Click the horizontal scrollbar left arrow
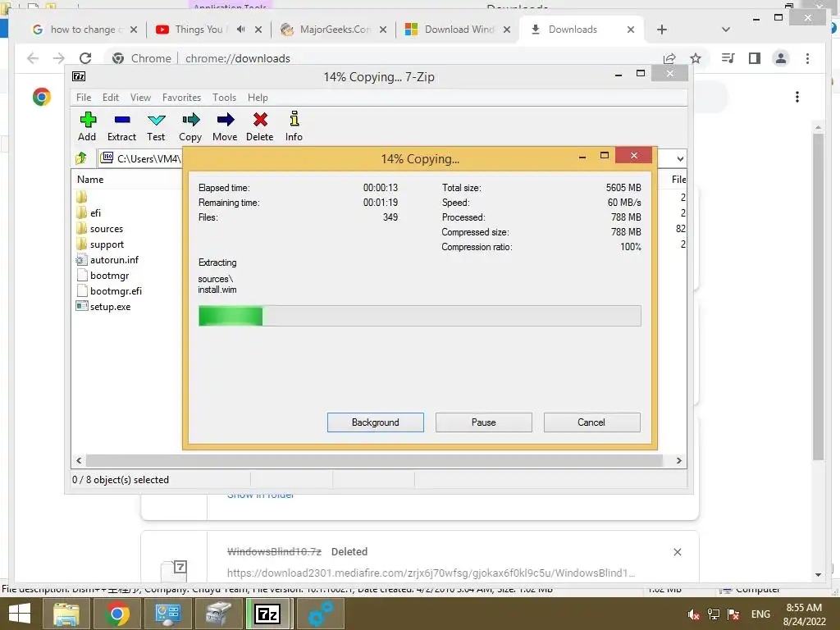The width and height of the screenshot is (840, 630). (x=80, y=461)
